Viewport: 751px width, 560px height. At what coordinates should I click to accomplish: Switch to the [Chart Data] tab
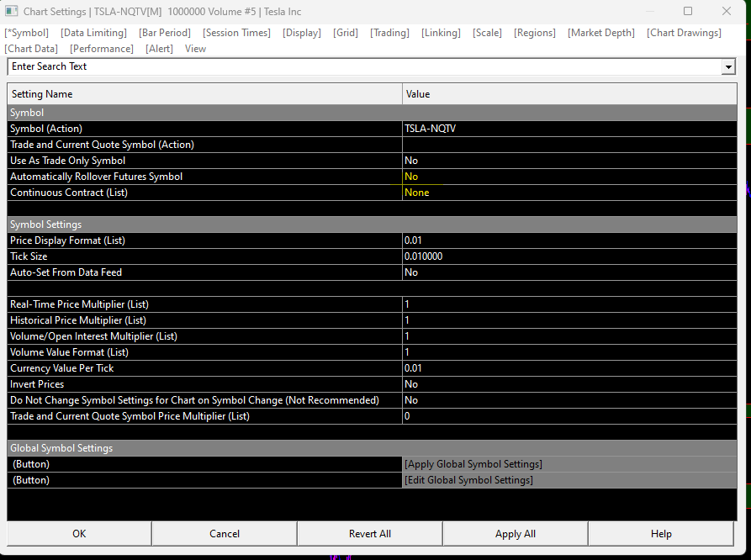click(x=30, y=49)
